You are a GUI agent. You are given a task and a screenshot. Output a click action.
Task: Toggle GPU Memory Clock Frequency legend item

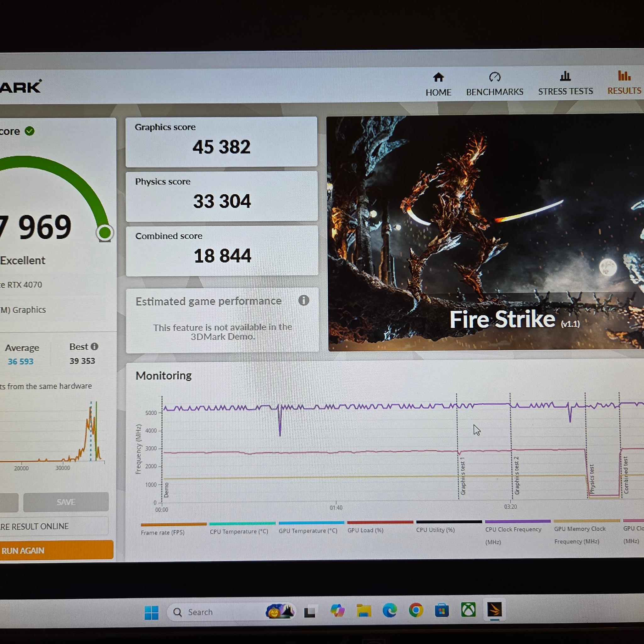point(586,532)
